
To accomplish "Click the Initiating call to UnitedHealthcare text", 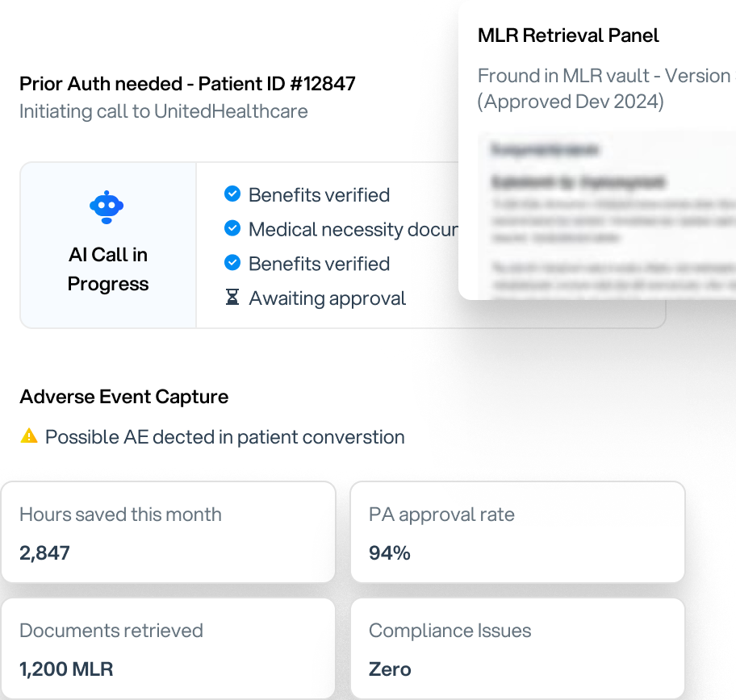I will click(163, 111).
